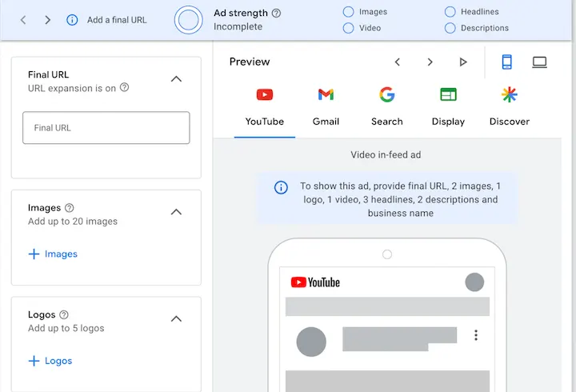Click the URL expansion help icon
The height and width of the screenshot is (392, 576).
(125, 87)
